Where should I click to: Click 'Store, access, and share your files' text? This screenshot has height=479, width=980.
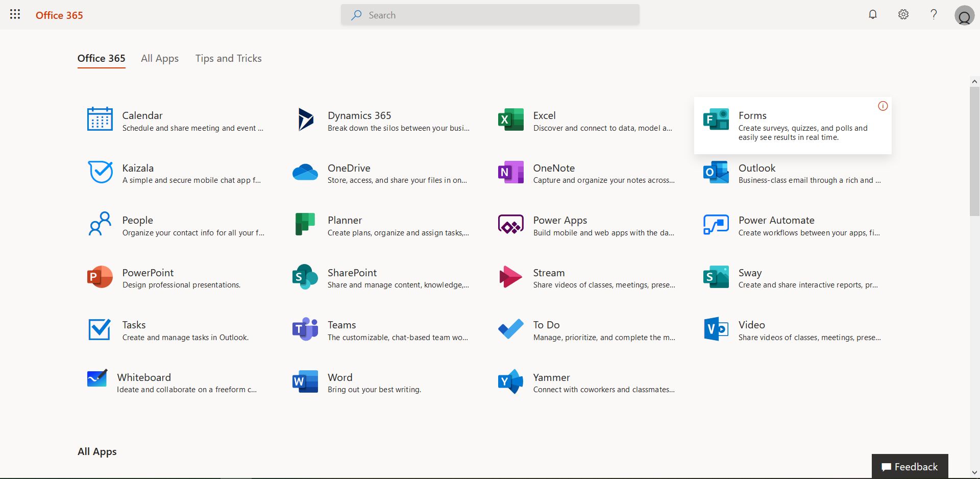tap(397, 180)
